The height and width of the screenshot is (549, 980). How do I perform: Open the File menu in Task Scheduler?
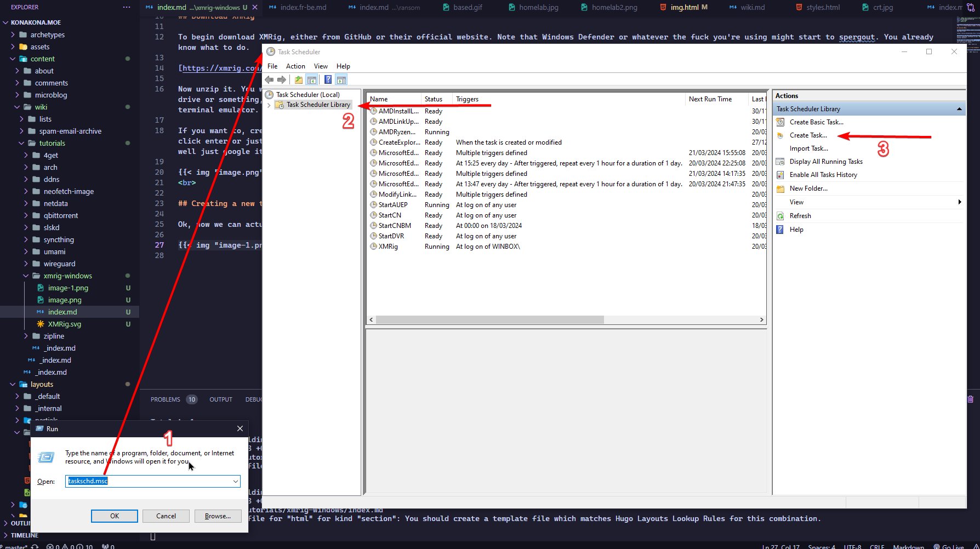point(272,66)
